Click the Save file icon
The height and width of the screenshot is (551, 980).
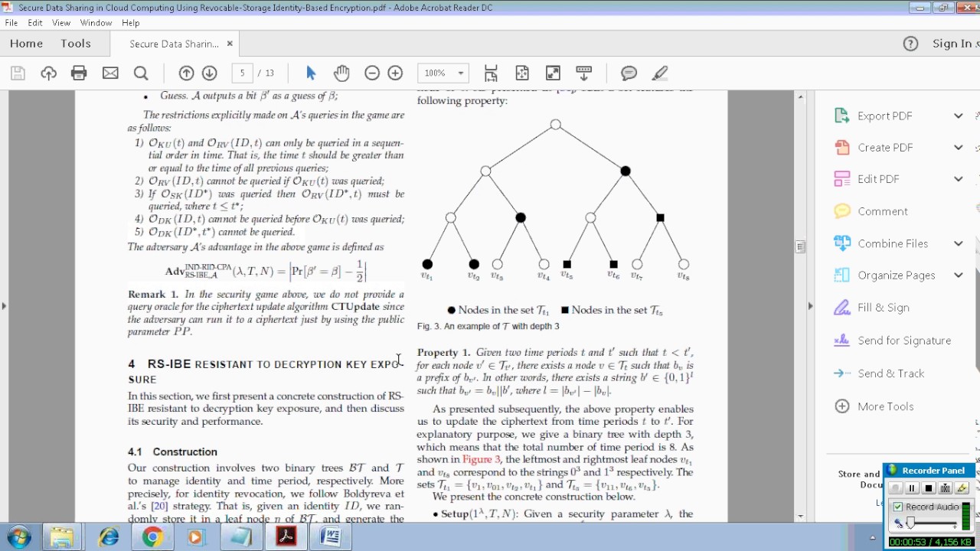(x=18, y=73)
